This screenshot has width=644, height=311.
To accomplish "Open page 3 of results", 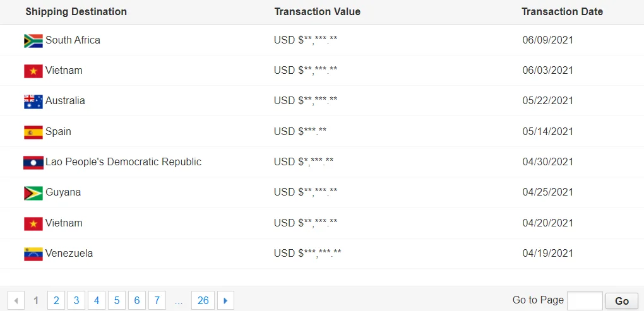I will 76,300.
